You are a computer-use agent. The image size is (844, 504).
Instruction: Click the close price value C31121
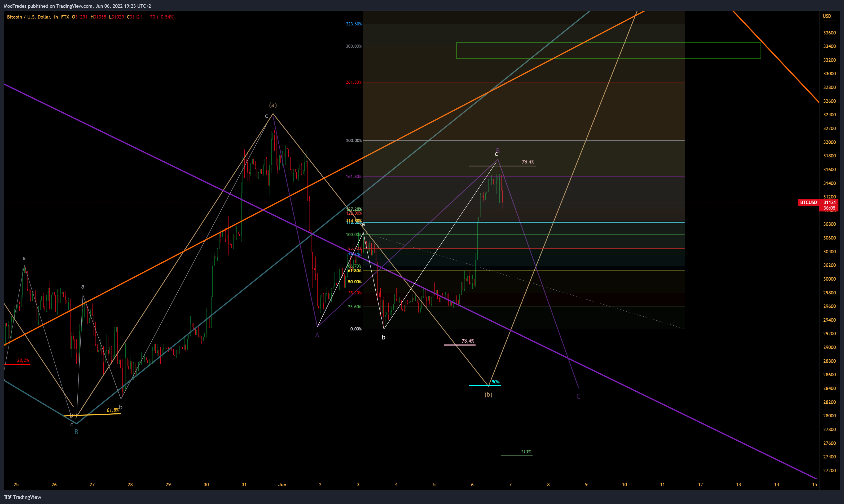(134, 17)
